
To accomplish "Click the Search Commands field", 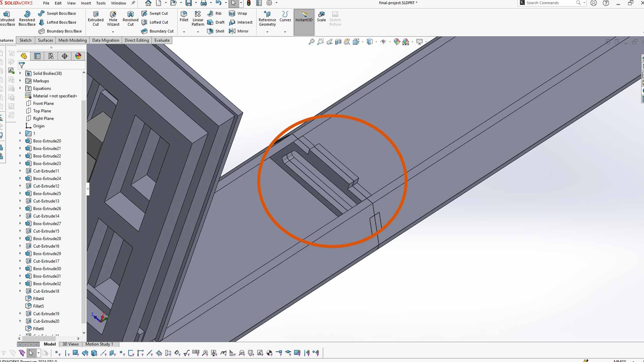I will [x=550, y=3].
